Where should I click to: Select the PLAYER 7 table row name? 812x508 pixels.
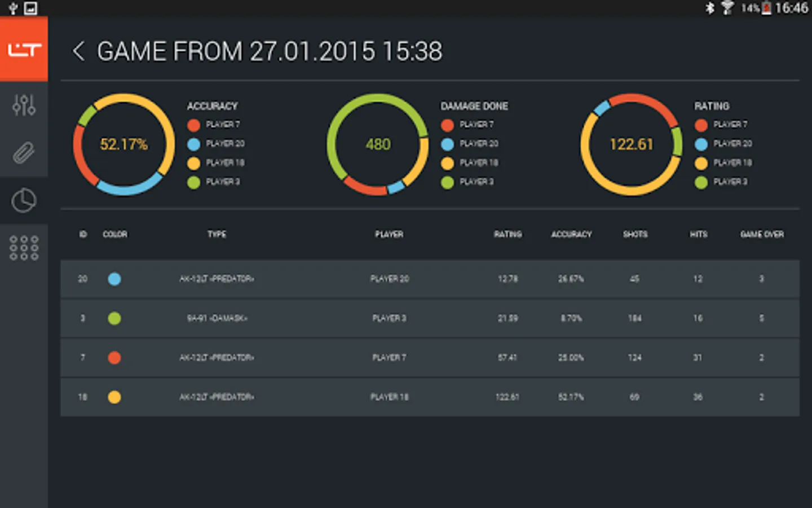[x=389, y=358]
